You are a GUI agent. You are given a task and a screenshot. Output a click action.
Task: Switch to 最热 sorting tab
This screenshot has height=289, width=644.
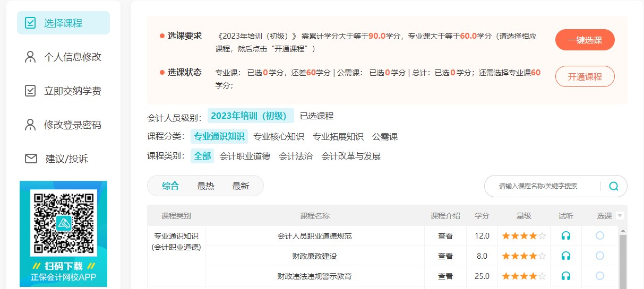(x=205, y=186)
